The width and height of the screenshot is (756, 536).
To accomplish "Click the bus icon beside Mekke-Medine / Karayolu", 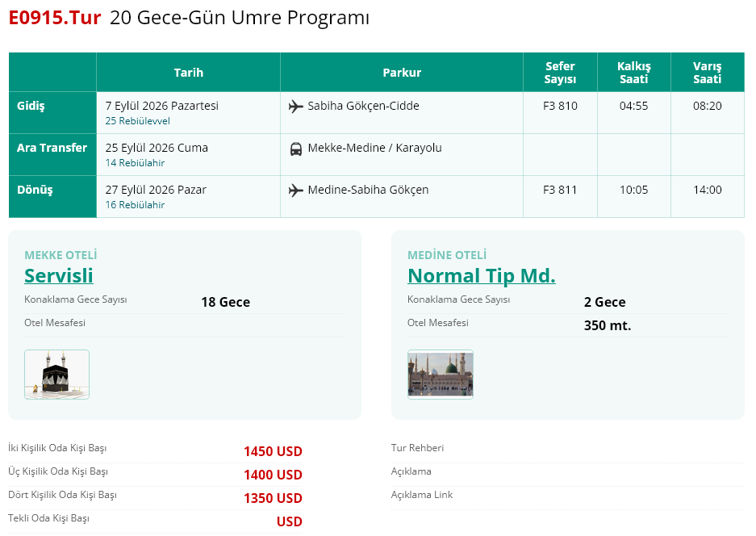I will tap(295, 149).
